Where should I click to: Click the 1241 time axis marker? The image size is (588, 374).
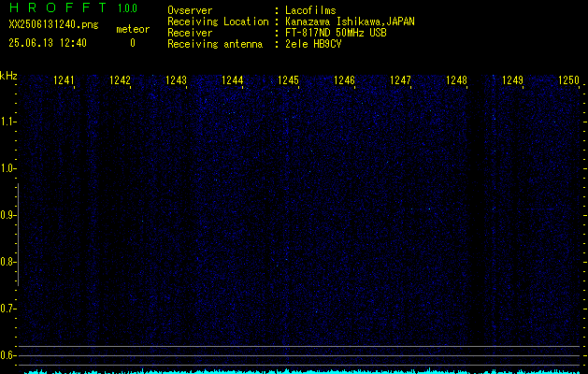[x=65, y=80]
